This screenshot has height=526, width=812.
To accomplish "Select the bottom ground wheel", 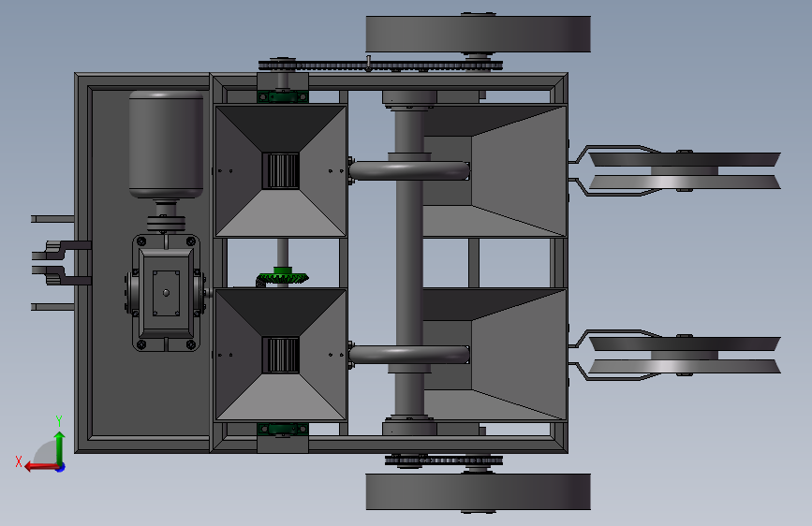I will pos(478,491).
